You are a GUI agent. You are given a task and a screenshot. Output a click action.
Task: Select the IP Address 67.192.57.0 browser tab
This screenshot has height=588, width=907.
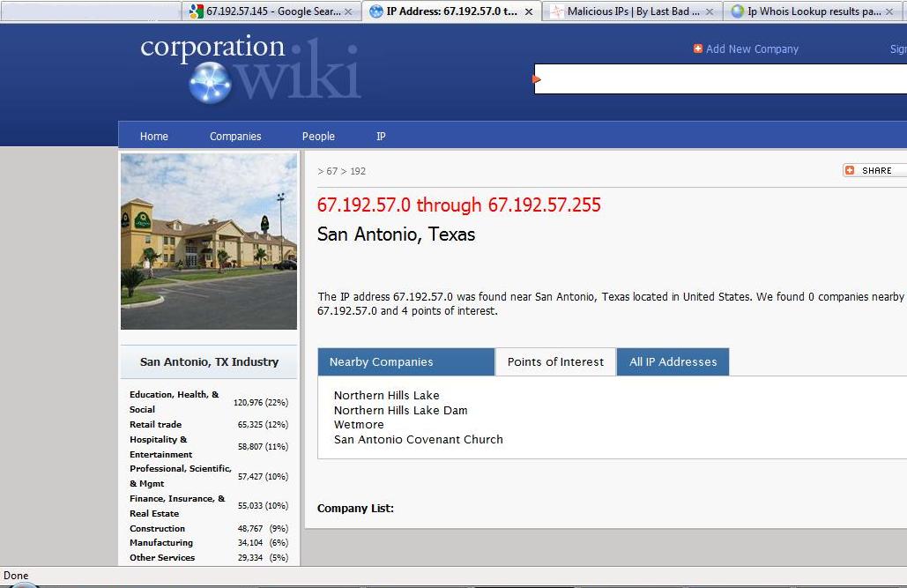(451, 11)
